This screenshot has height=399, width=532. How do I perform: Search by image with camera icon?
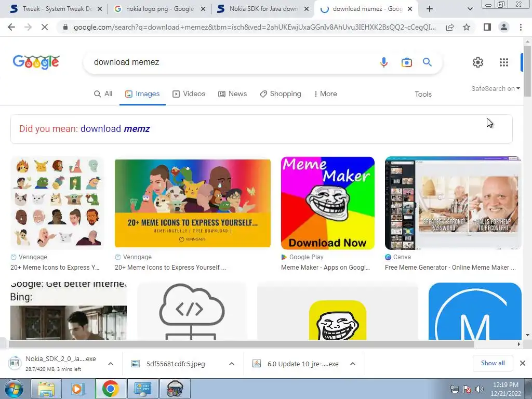pyautogui.click(x=406, y=62)
